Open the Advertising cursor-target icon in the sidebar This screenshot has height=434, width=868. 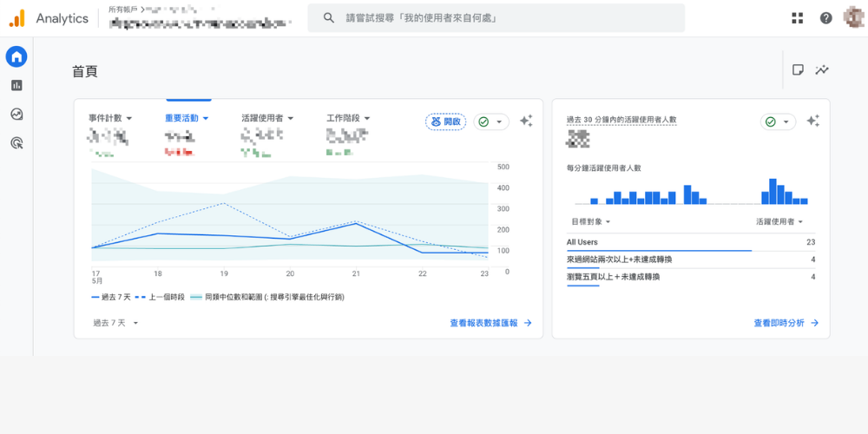click(16, 143)
